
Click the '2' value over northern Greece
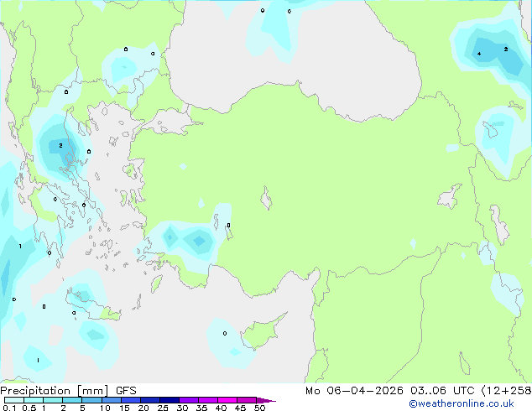click(x=60, y=145)
